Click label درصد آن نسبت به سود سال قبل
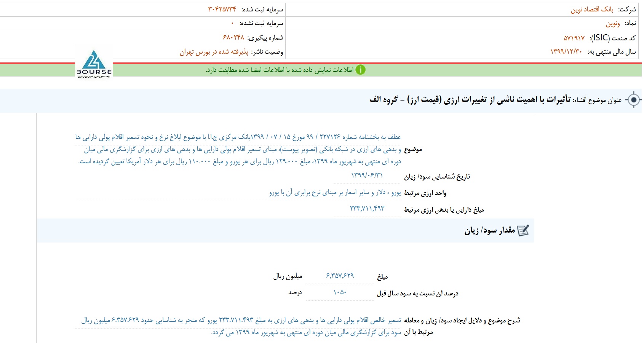 pyautogui.click(x=418, y=294)
